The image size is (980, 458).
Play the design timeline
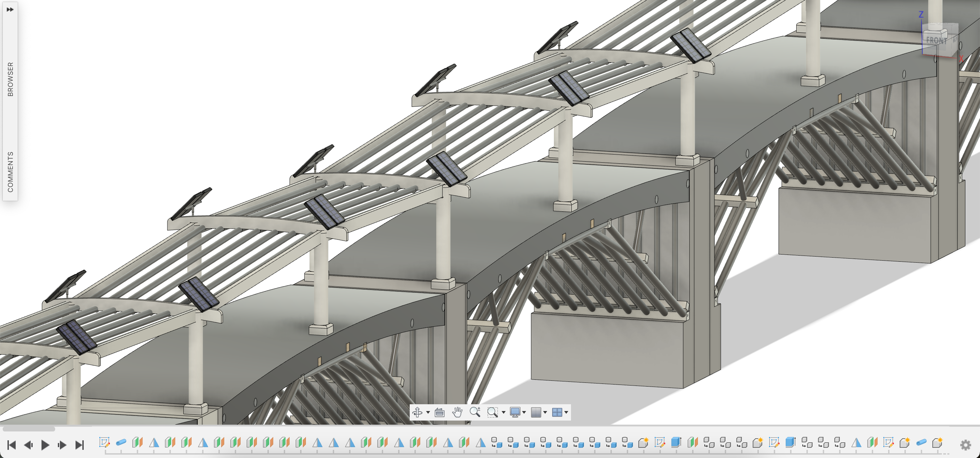click(45, 445)
